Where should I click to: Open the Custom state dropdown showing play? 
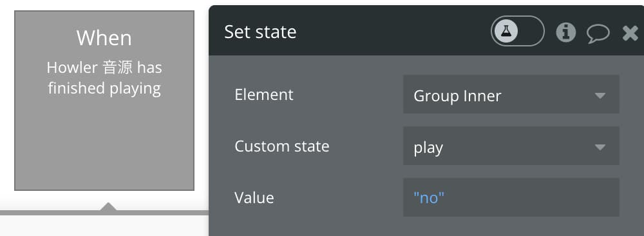(x=511, y=146)
